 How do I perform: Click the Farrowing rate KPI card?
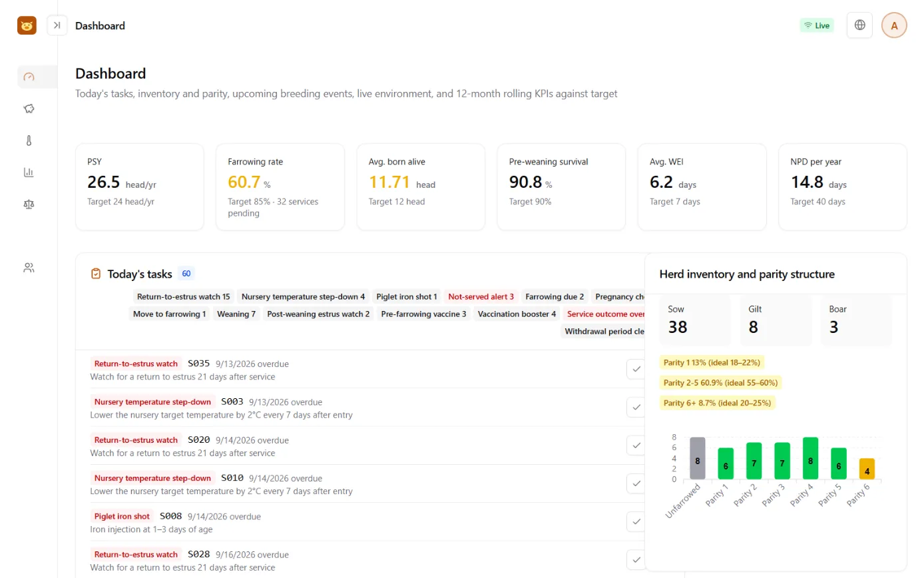click(280, 187)
